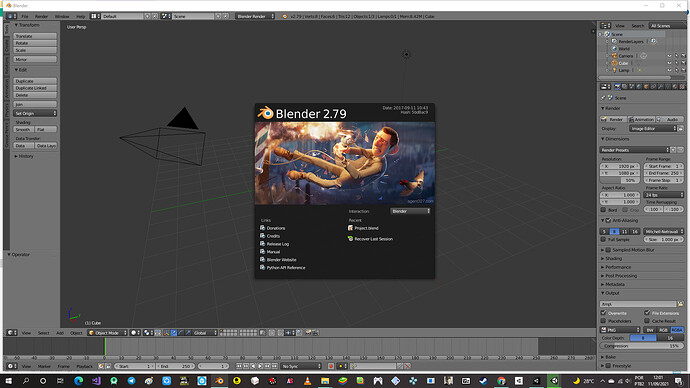Click the Duplicate Linked button

(x=35, y=88)
